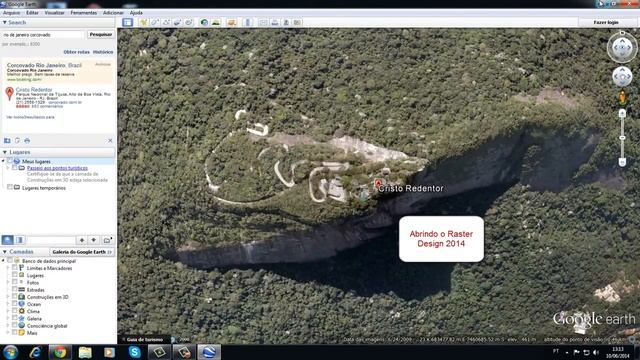The width and height of the screenshot is (640, 360).
Task: Click the zoom slider handle on map
Action: pyautogui.click(x=622, y=138)
